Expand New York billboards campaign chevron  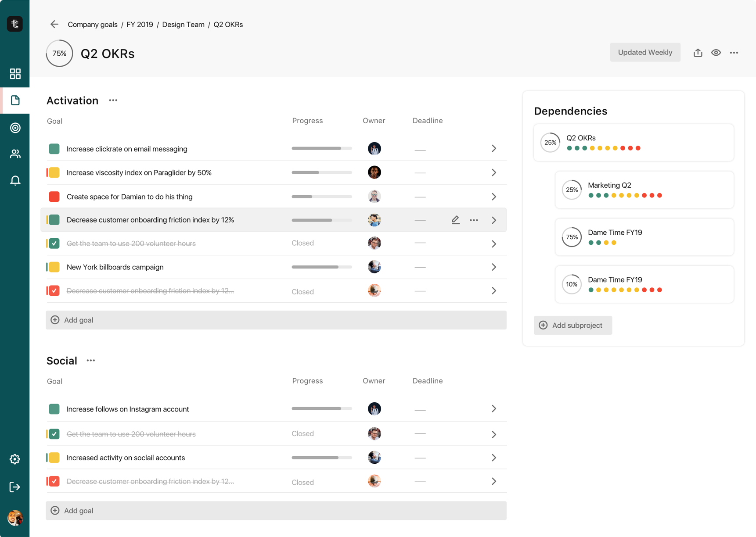click(x=494, y=267)
